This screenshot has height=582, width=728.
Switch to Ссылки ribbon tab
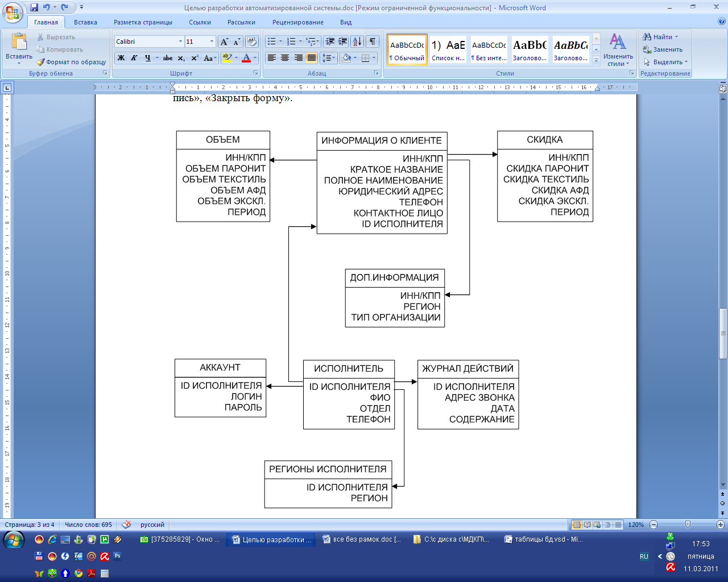point(200,22)
